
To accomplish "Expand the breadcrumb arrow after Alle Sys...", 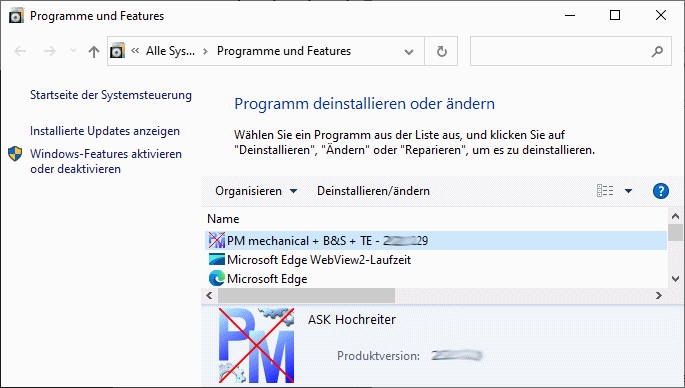I will pos(205,52).
